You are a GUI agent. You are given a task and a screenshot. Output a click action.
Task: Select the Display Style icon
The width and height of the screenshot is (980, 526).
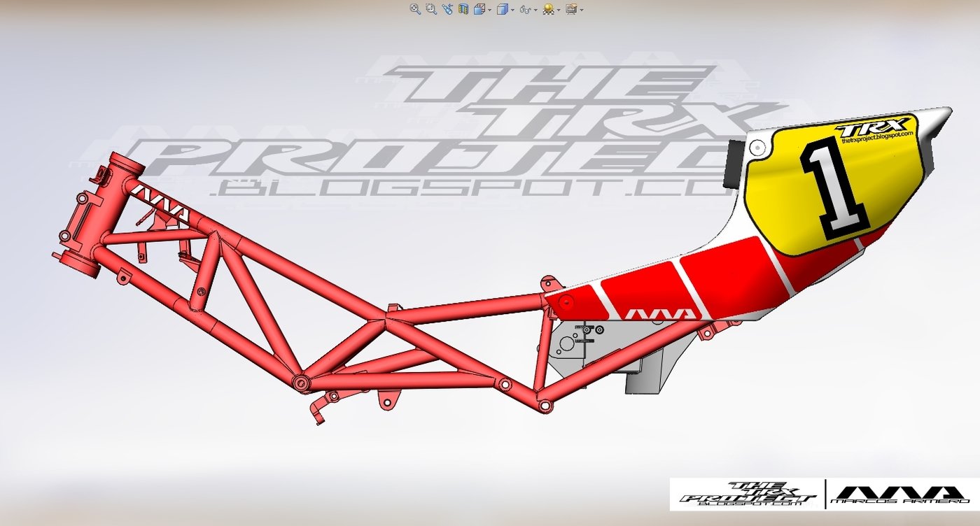[501, 9]
